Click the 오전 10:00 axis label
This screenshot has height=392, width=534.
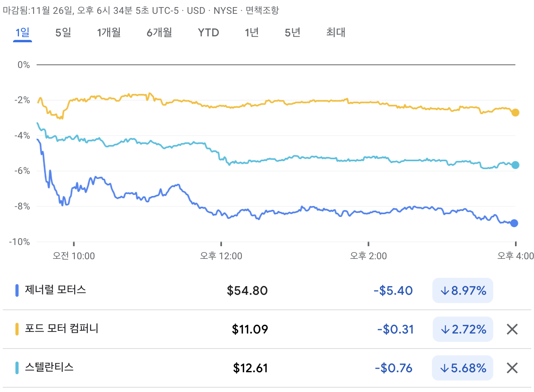(x=74, y=256)
